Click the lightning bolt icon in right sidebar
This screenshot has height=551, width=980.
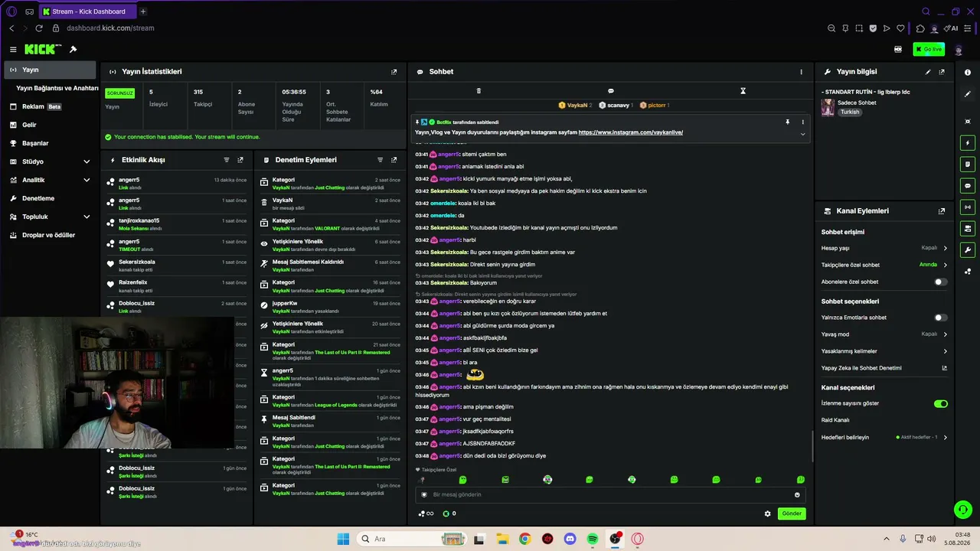pos(968,143)
